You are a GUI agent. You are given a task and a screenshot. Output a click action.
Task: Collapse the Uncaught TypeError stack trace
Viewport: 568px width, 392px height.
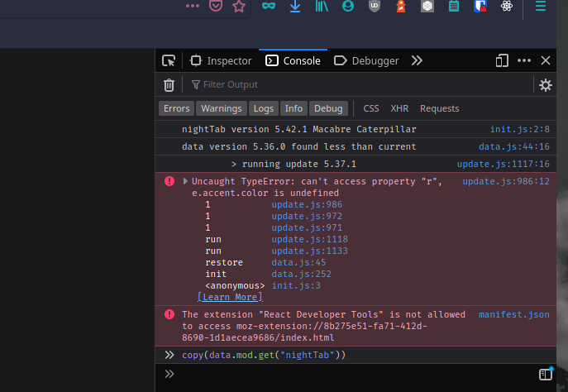click(185, 181)
